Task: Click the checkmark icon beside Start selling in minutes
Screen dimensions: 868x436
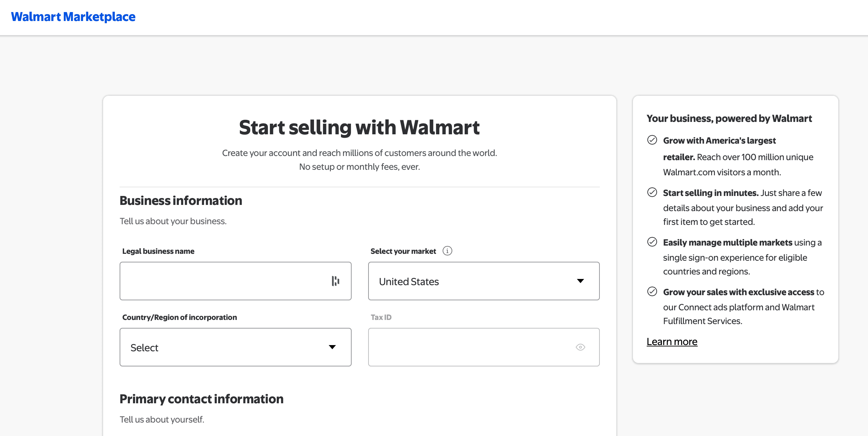Action: pos(652,192)
